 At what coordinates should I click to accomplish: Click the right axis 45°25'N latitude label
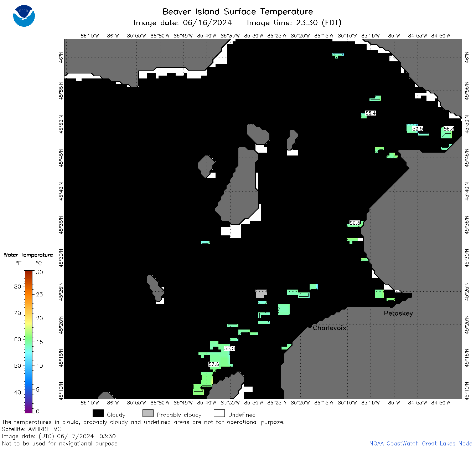point(467,292)
